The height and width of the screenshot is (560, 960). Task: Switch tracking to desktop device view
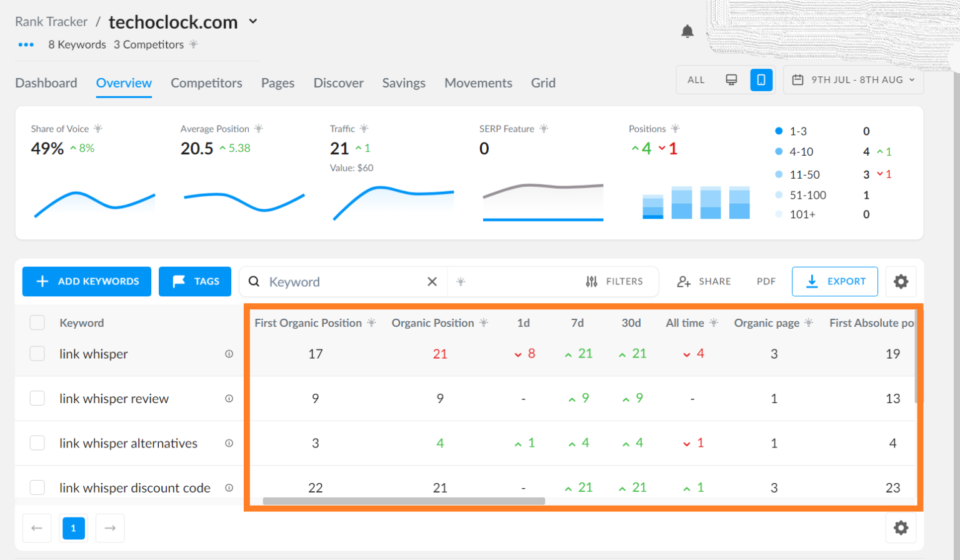pyautogui.click(x=731, y=79)
